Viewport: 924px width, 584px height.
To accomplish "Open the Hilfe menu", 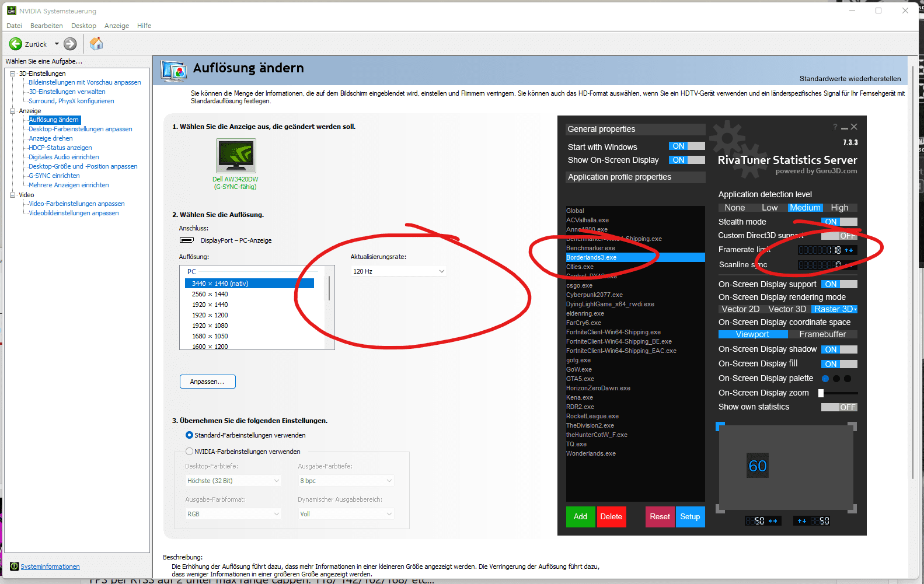I will [144, 26].
